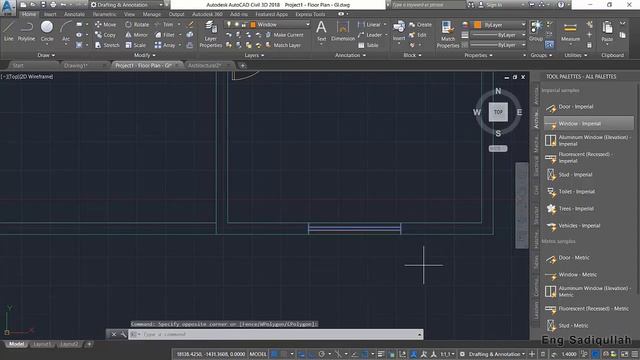Click the Leader annotation tool

pos(370,35)
